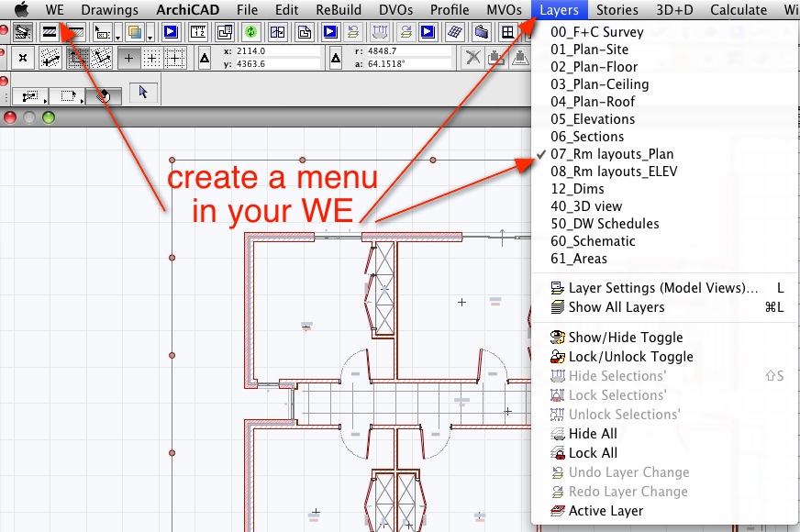Choose Layer Settings (Model Views)

coord(659,287)
